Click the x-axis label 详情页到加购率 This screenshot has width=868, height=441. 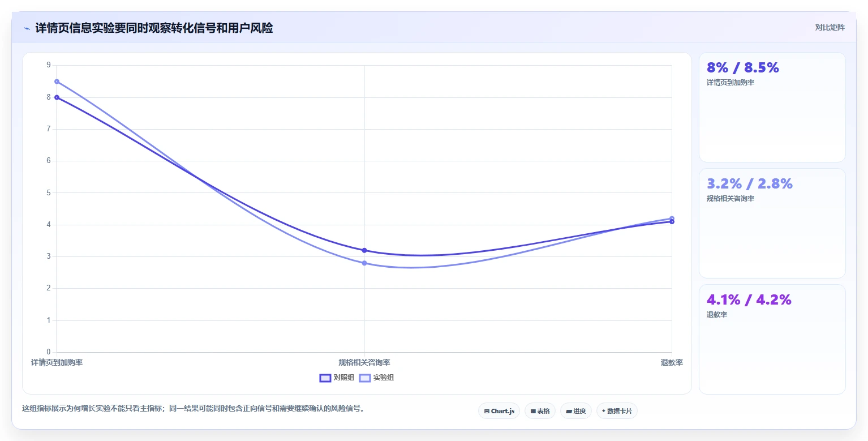(x=57, y=362)
